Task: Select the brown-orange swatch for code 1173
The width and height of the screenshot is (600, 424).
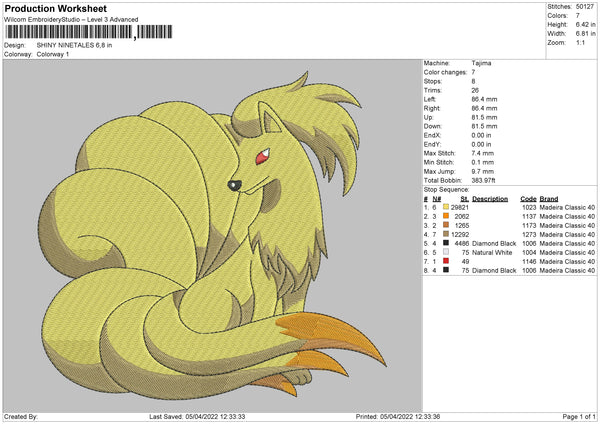Action: (446, 225)
